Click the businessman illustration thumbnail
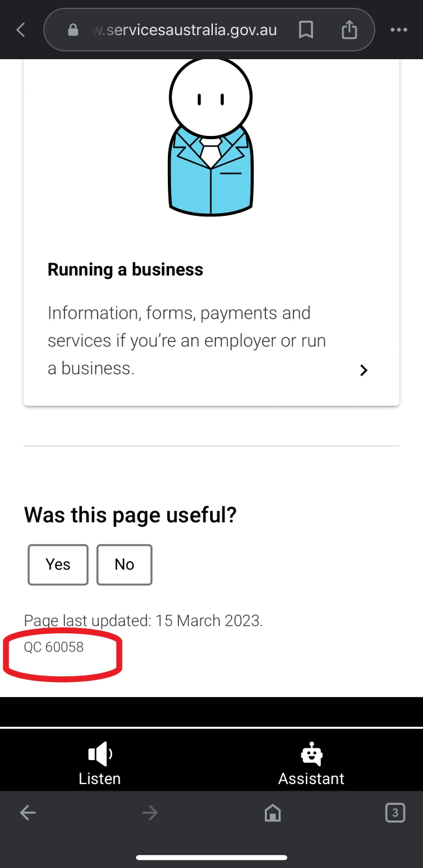Image resolution: width=423 pixels, height=868 pixels. [x=211, y=137]
